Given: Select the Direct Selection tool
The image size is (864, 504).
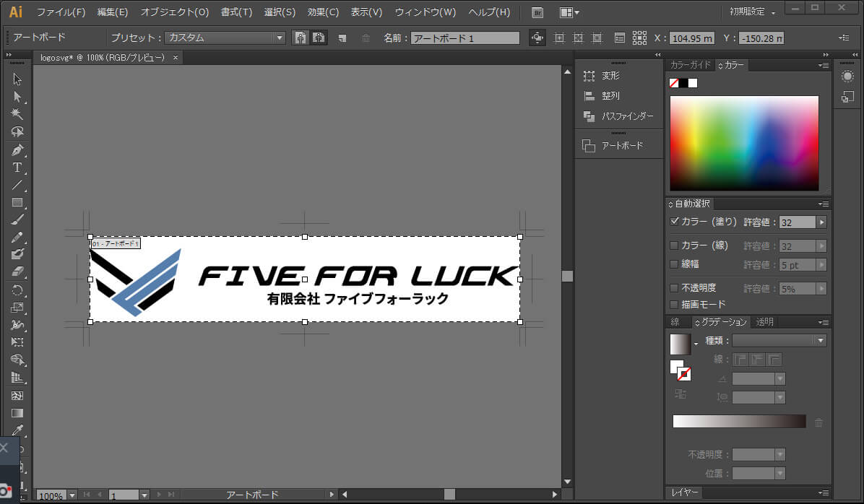Looking at the screenshot, I should click(17, 97).
